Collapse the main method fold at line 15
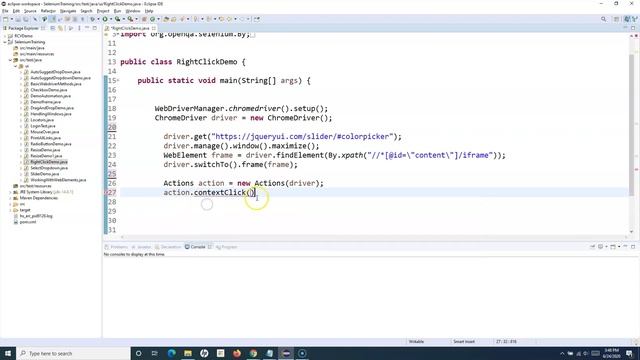Screen dimensions: 640x360 [x=118, y=80]
